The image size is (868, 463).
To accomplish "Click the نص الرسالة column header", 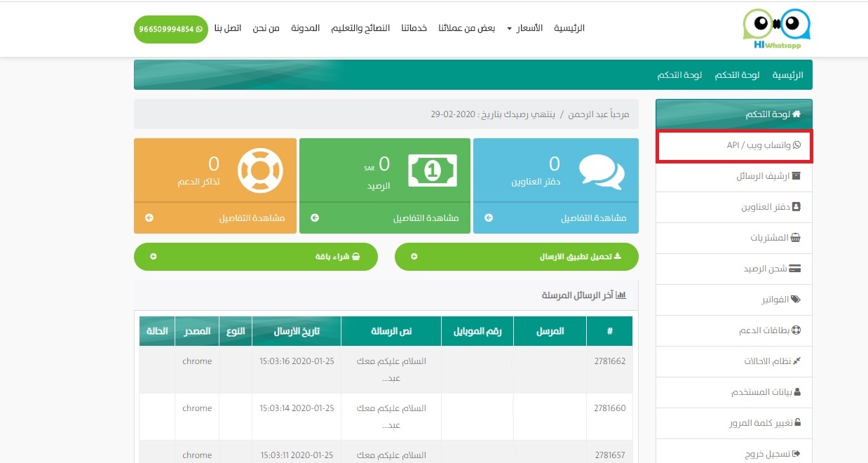I will 391,331.
